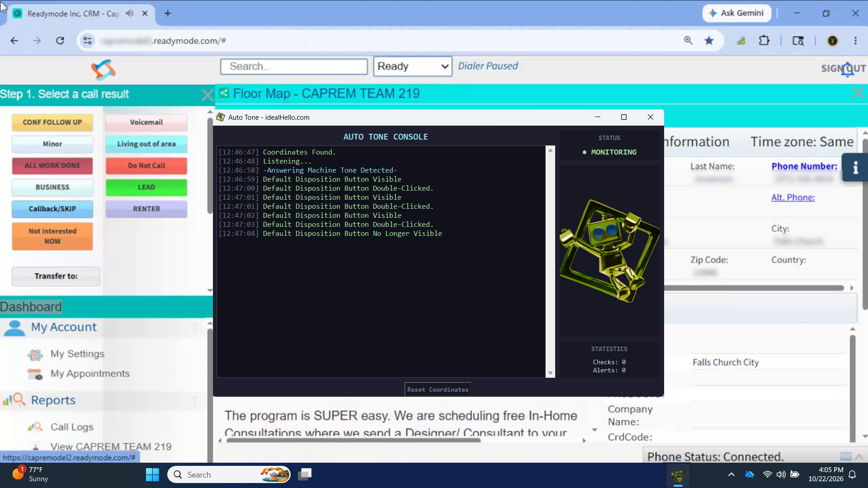Click the site information icon in the address bar
The image size is (868, 488).
point(87,41)
